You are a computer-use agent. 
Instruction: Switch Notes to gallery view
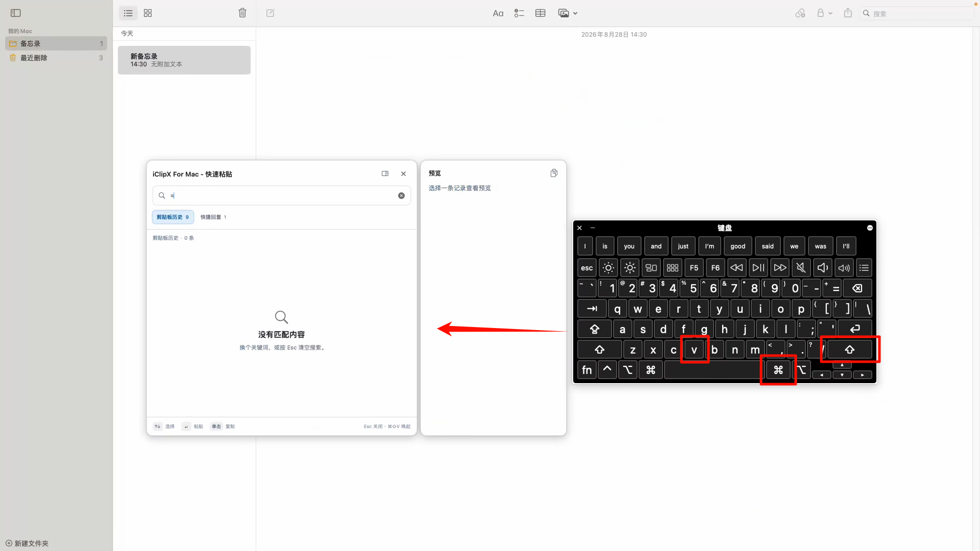(x=148, y=13)
